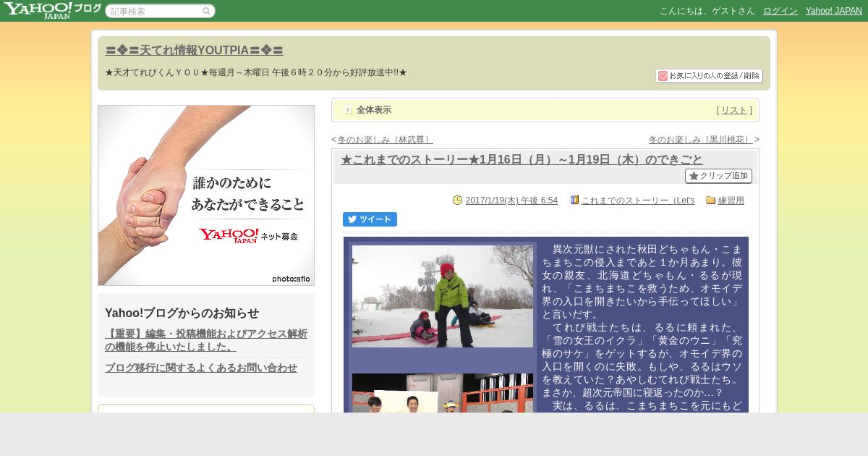Click the 天才てれびくんＹＯＵ broadcast description text

pyautogui.click(x=256, y=72)
